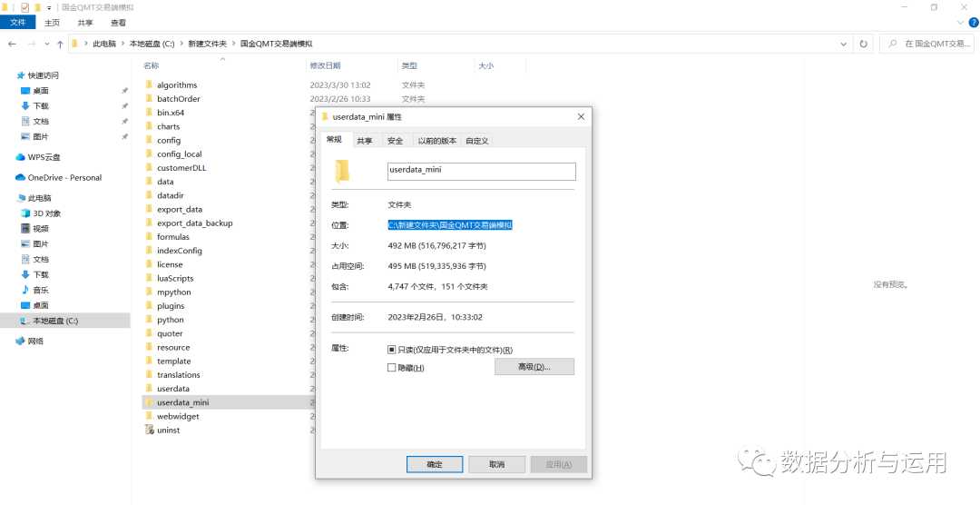Open the 查看 ribbon tab
Image resolution: width=980 pixels, height=505 pixels.
click(119, 22)
